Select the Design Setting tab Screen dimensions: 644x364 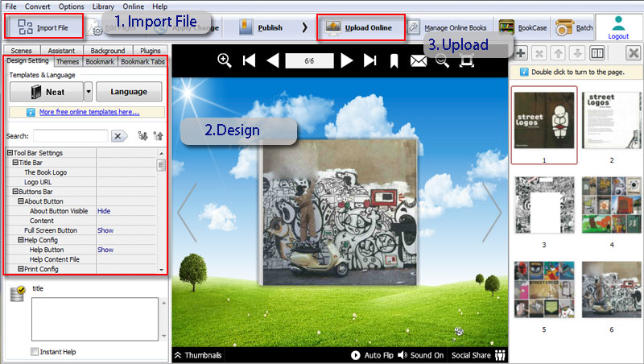28,61
